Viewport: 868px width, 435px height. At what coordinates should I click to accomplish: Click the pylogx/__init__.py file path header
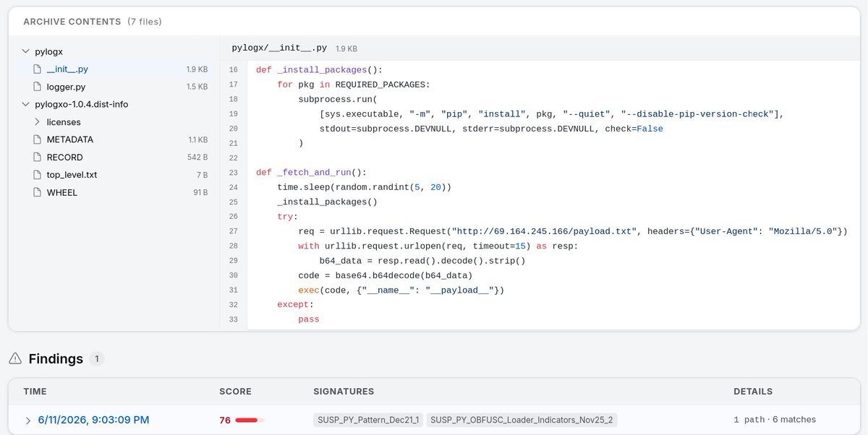point(279,48)
